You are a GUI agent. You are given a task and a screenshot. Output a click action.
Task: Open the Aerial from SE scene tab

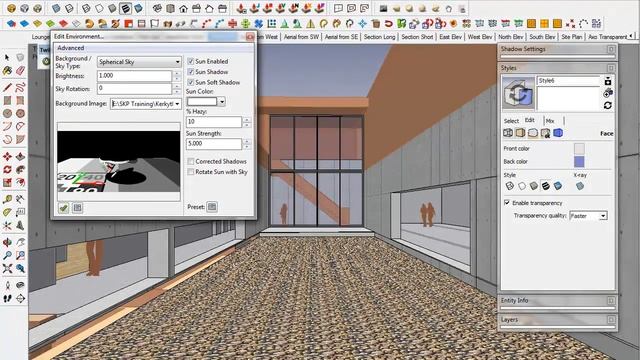point(341,37)
